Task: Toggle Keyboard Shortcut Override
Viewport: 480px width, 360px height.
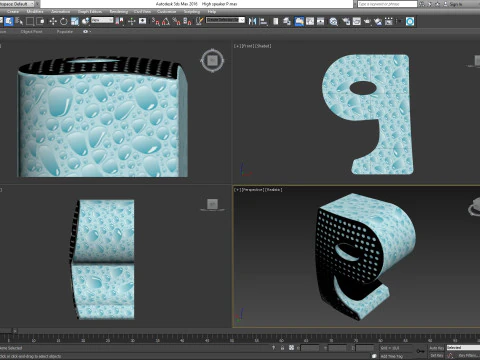Action: (143, 21)
